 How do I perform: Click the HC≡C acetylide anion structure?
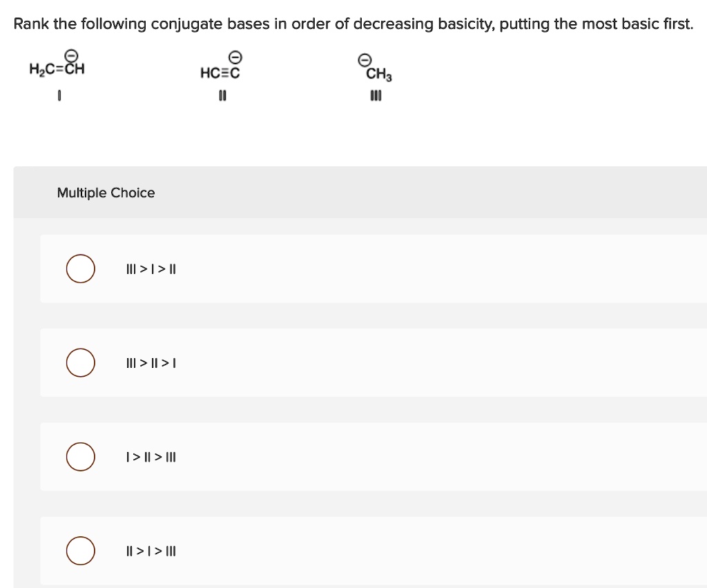pyautogui.click(x=221, y=71)
